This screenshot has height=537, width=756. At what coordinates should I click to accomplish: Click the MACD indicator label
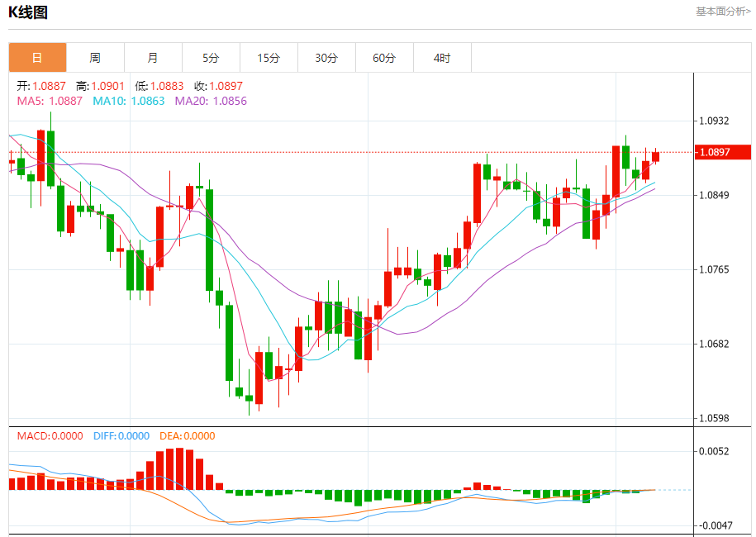pyautogui.click(x=50, y=436)
